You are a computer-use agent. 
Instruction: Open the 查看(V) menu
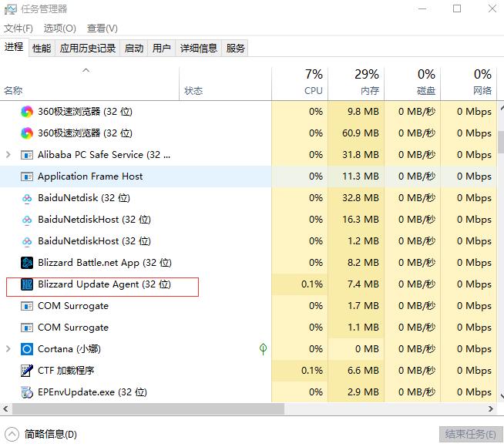pyautogui.click(x=102, y=29)
